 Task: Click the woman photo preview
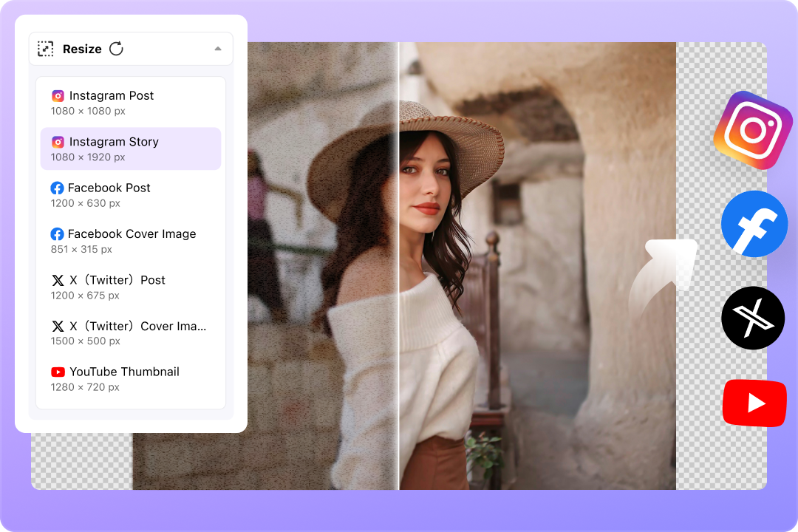[x=404, y=266]
